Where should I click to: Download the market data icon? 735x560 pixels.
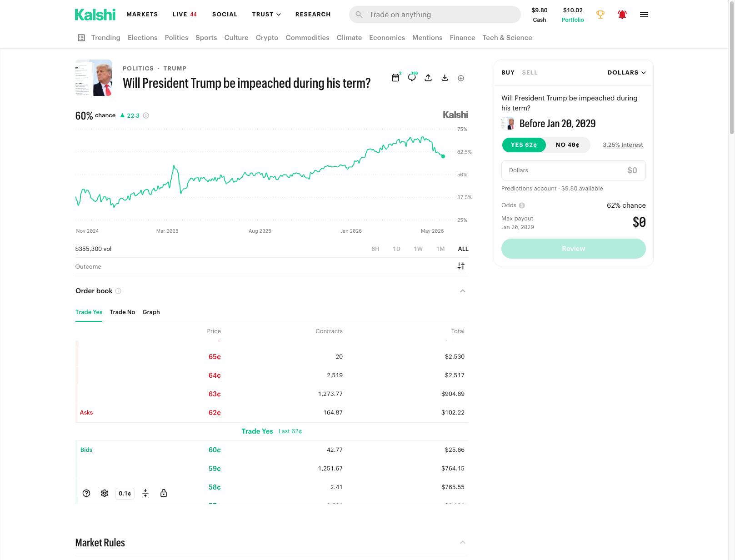pyautogui.click(x=445, y=78)
